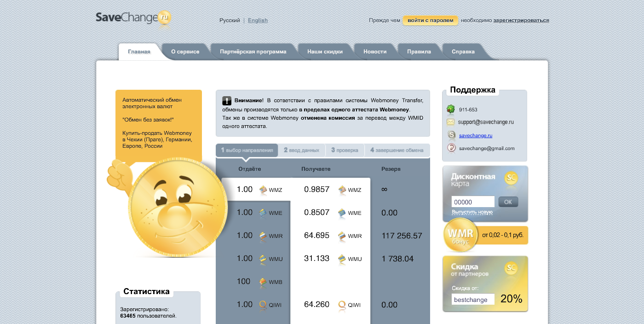Focus the discount card number field
The width and height of the screenshot is (644, 324).
(473, 202)
